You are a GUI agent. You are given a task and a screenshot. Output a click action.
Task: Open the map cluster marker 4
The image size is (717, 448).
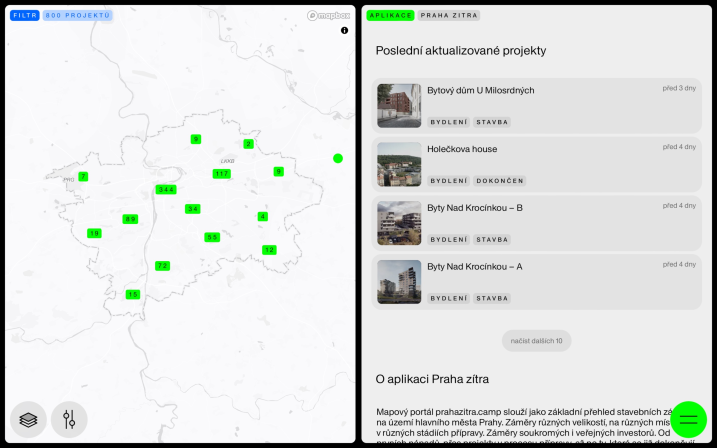coord(262,216)
